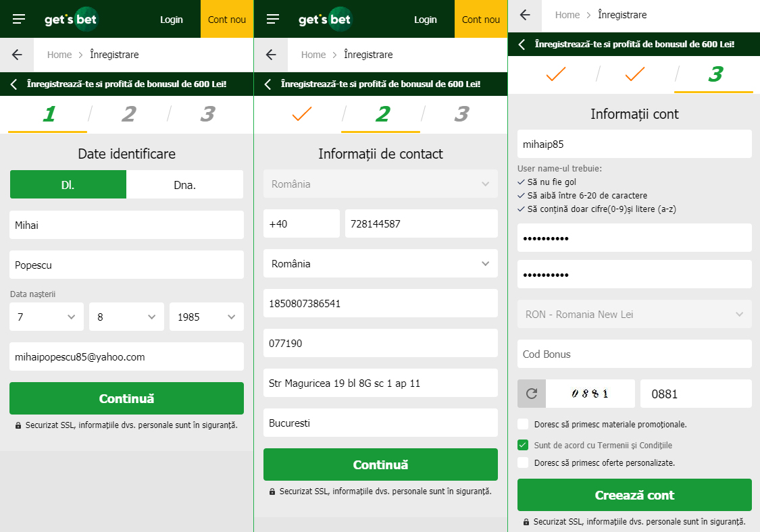Enable 'Doresc să primesc oferte personalizate'
The image size is (760, 532).
click(x=523, y=463)
